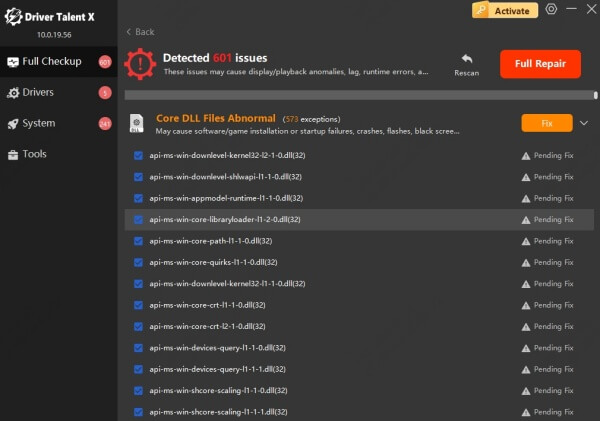Click the orange Fix button for Core DLL Files
Viewport: 600px width, 421px height.
click(x=547, y=123)
